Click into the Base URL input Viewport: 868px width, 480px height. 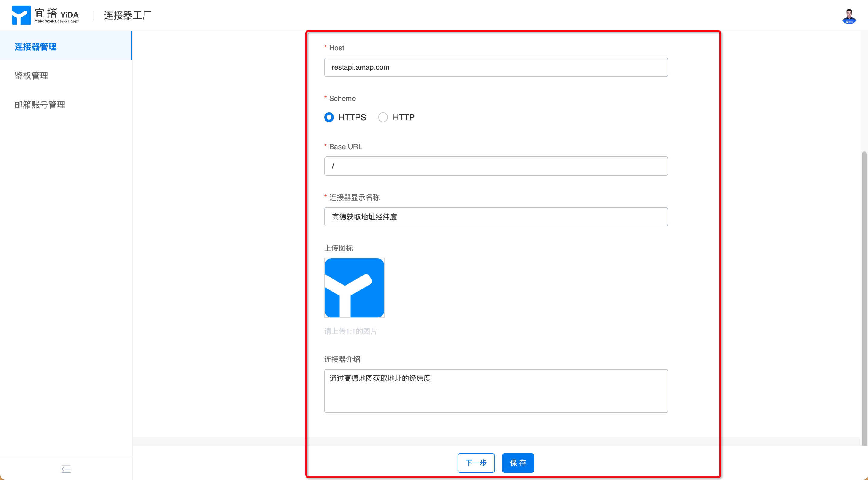point(496,166)
